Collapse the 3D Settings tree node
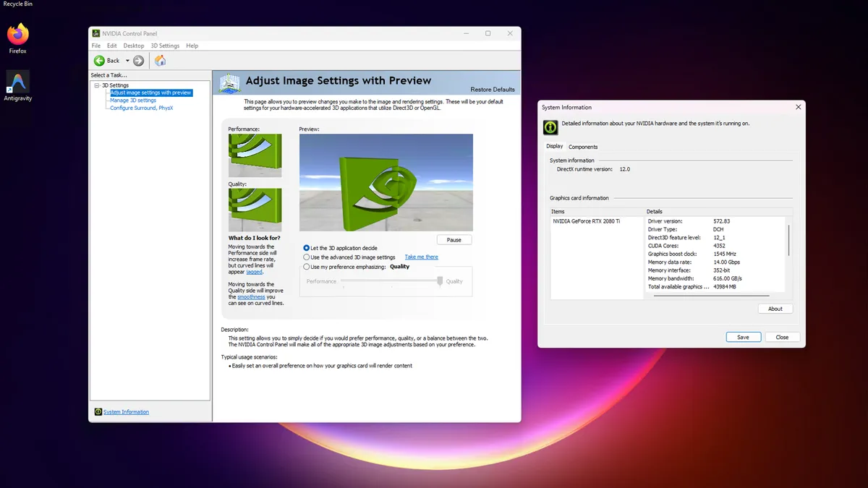 (96, 85)
